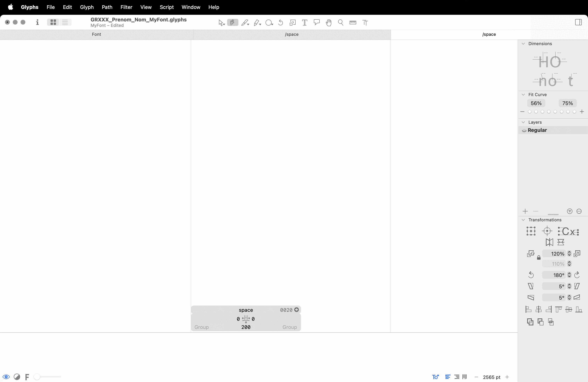This screenshot has width=588, height=382.
Task: Click the reverse scale icon left of 120%
Action: pyautogui.click(x=531, y=254)
